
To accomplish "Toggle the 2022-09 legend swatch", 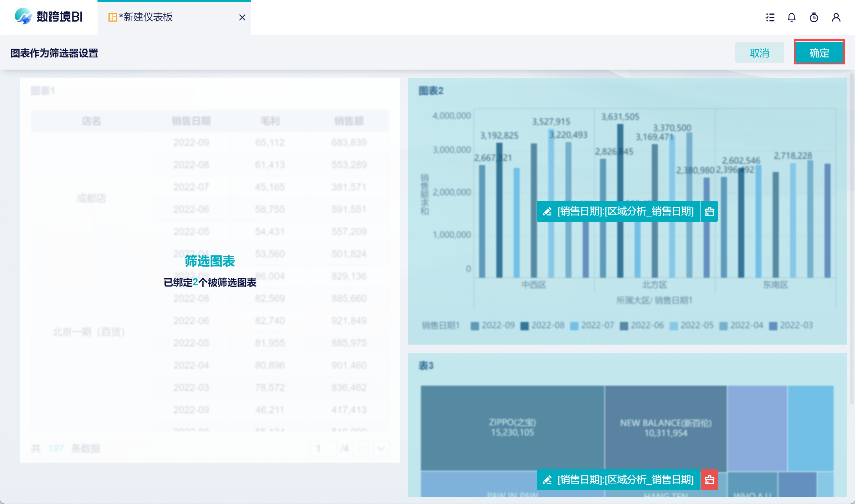I will [x=474, y=326].
